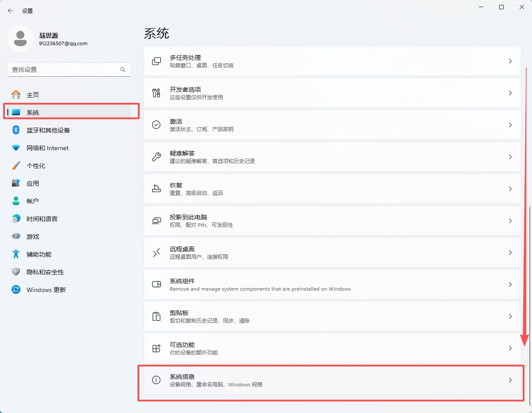Click the search magnifier icon
Viewport: 532px width, 413px height.
123,70
